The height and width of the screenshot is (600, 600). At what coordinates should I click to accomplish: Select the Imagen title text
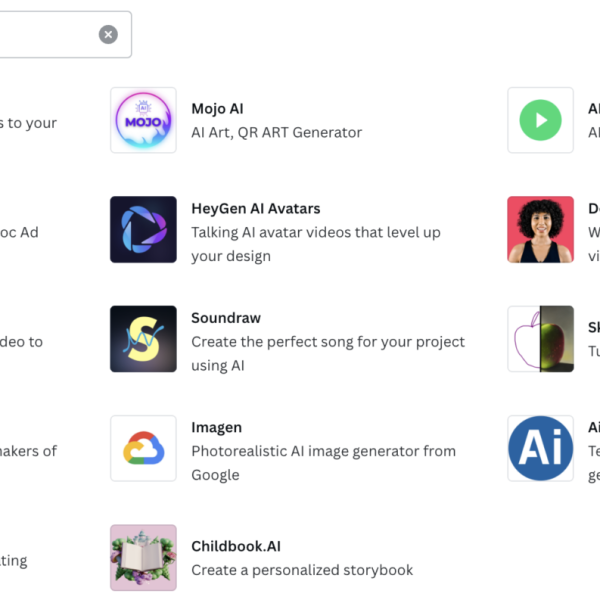[x=217, y=427]
